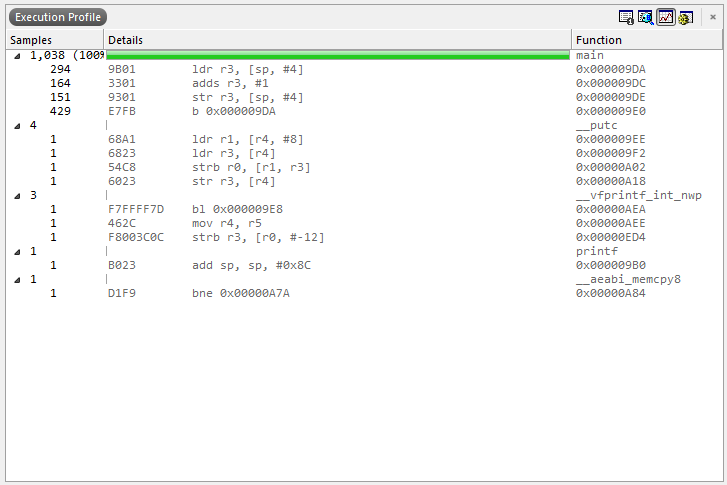Collapse the main function tree node
Viewport: 727px width, 485px height.
17,56
